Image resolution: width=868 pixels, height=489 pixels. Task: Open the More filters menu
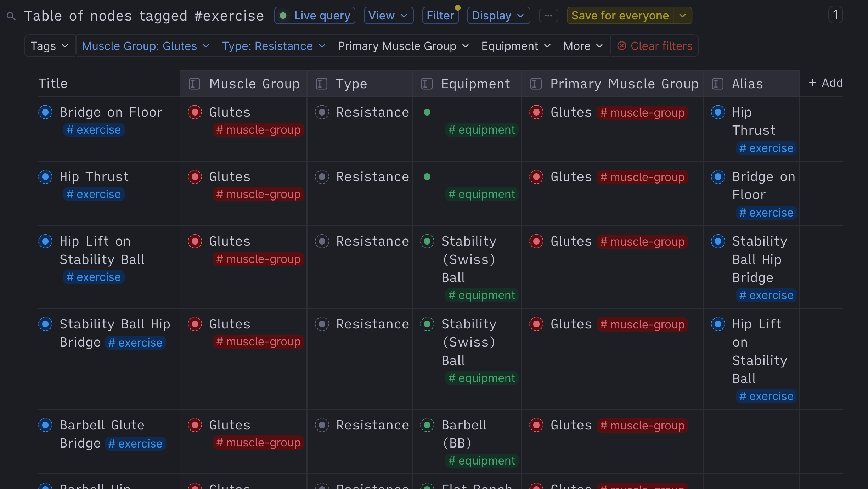[x=583, y=46]
